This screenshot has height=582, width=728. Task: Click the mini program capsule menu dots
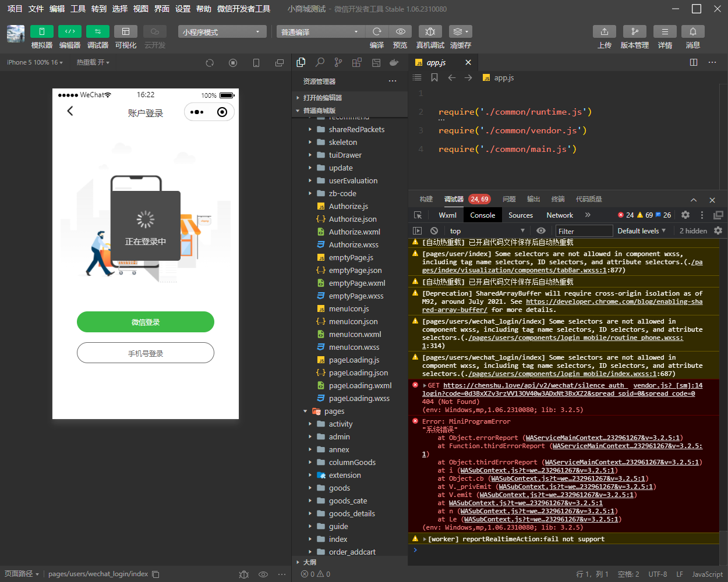tap(197, 112)
